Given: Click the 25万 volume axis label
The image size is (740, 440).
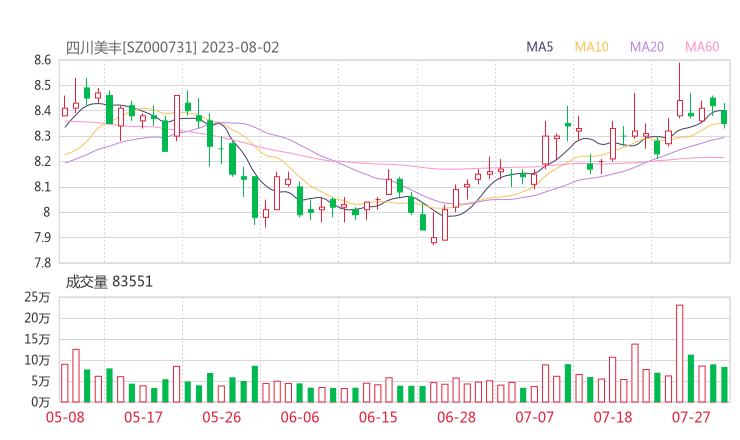Looking at the screenshot, I should pos(37,297).
